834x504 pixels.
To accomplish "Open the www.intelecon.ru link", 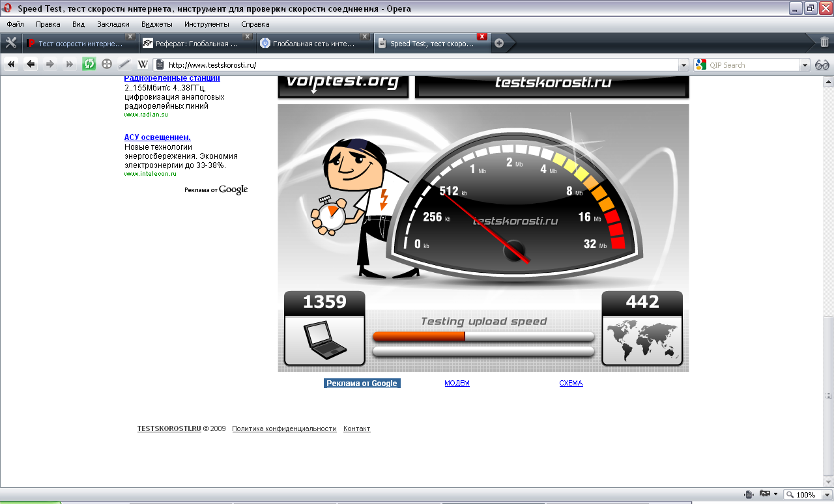I will (150, 174).
